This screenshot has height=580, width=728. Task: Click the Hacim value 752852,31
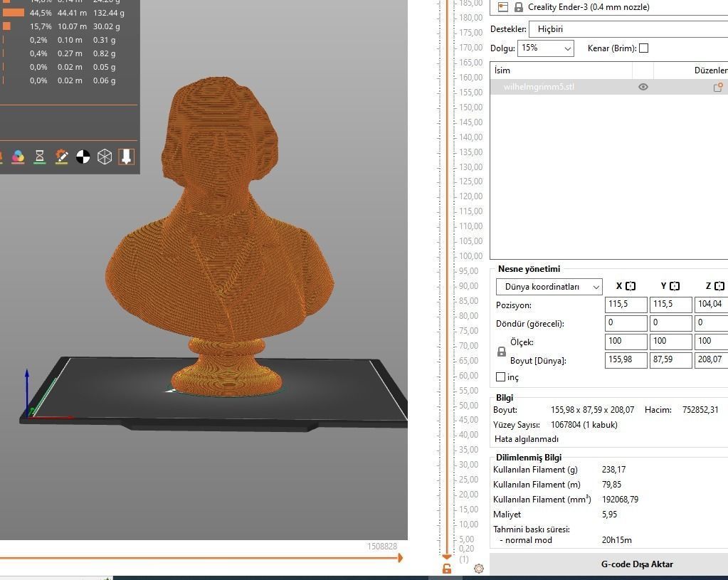pyautogui.click(x=700, y=410)
